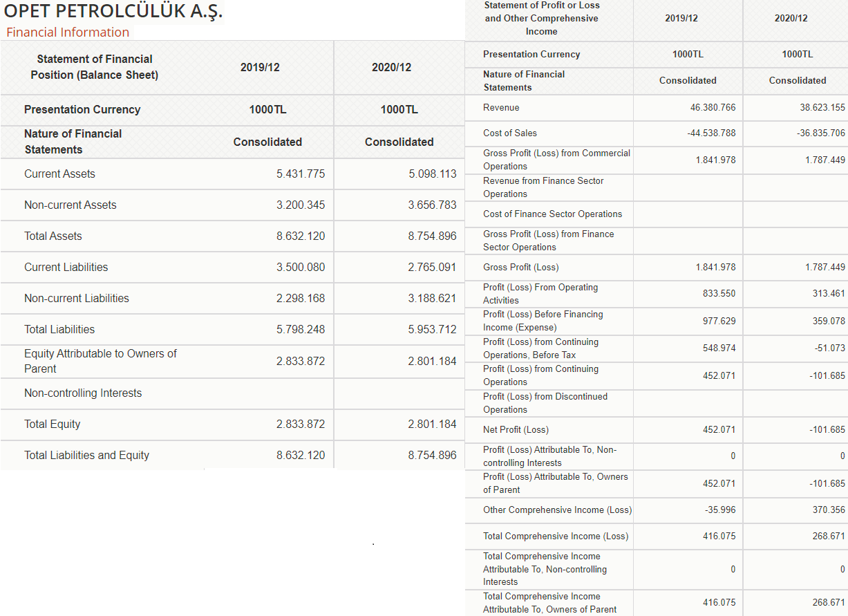The height and width of the screenshot is (616, 848).
Task: Select Current Liabilities value 2.765.091
Action: click(432, 267)
